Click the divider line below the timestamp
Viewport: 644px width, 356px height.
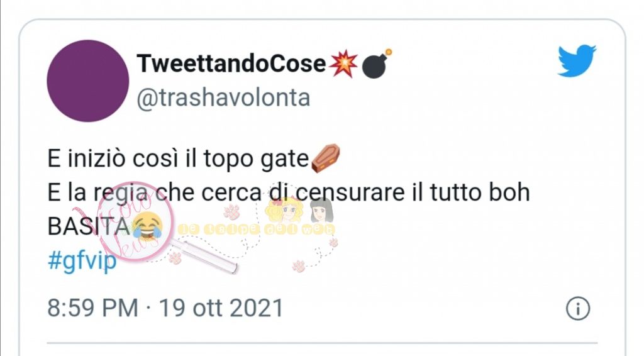[x=322, y=342]
